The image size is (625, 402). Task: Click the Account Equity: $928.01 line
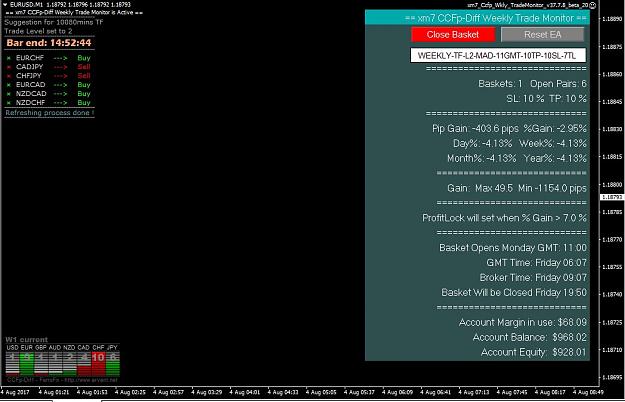(534, 352)
